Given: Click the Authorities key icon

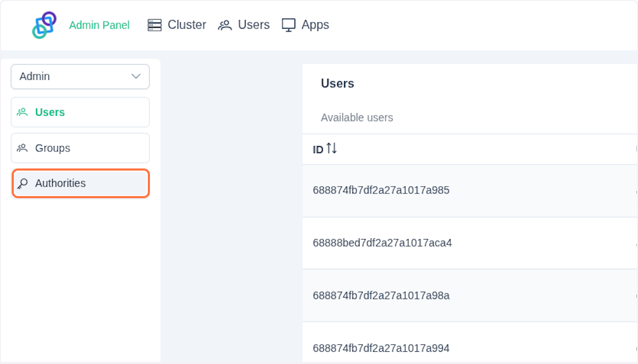Looking at the screenshot, I should [x=22, y=184].
